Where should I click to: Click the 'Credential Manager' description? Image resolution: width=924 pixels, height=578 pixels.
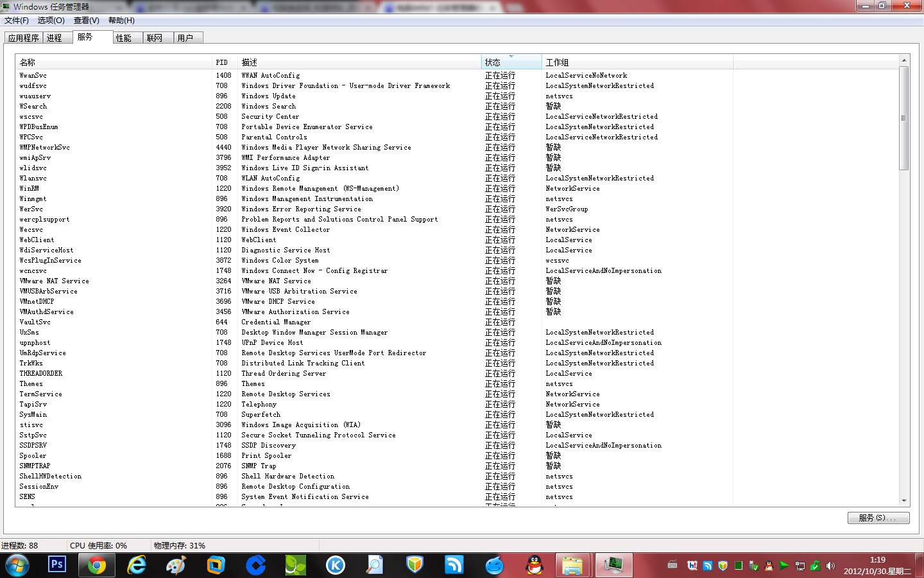[276, 322]
